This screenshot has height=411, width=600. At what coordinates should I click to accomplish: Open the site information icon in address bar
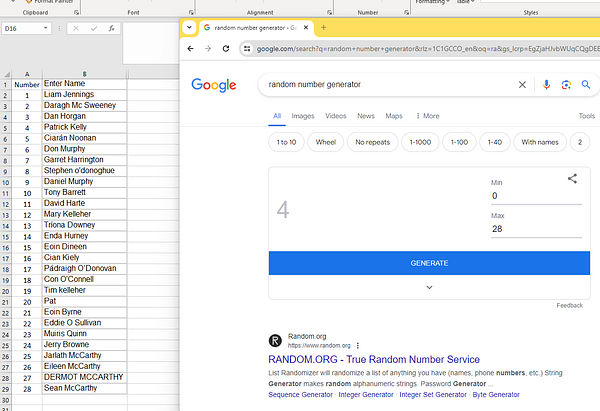click(x=247, y=49)
